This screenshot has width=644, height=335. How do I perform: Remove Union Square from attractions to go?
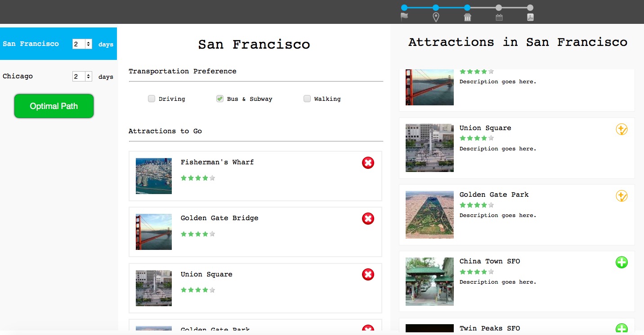point(368,274)
